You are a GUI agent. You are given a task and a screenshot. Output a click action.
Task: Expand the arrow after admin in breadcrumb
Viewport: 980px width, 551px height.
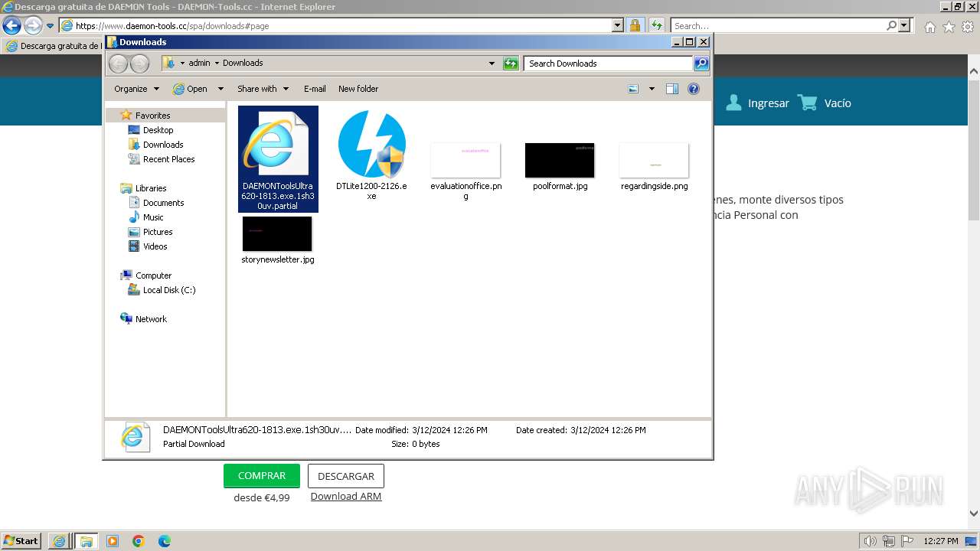point(217,63)
